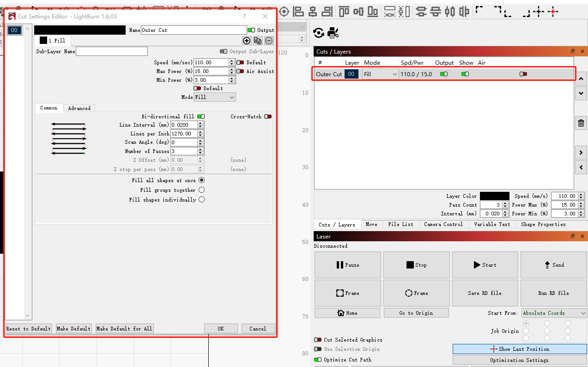Click the Speed (mm/sec) spinner arrows in the editor
This screenshot has height=367, width=588.
[232, 62]
